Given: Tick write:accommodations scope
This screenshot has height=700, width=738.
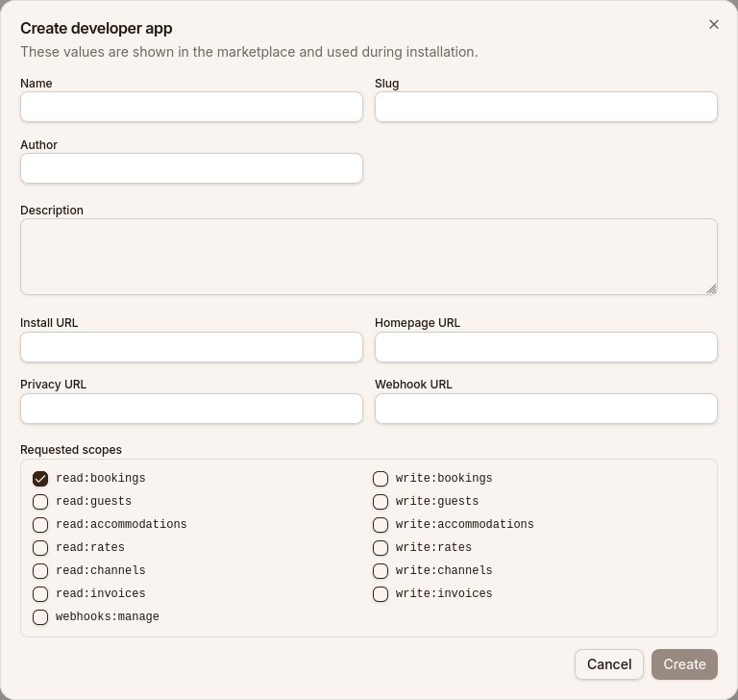Looking at the screenshot, I should (381, 525).
